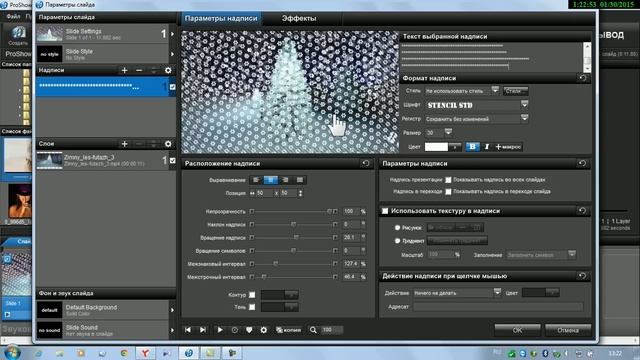Enable showing caption on all slides

(x=448, y=180)
